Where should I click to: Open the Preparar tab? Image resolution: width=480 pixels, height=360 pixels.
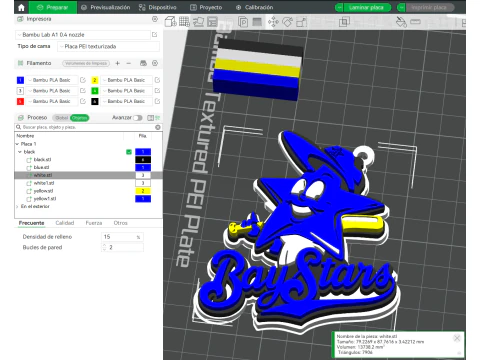click(53, 7)
